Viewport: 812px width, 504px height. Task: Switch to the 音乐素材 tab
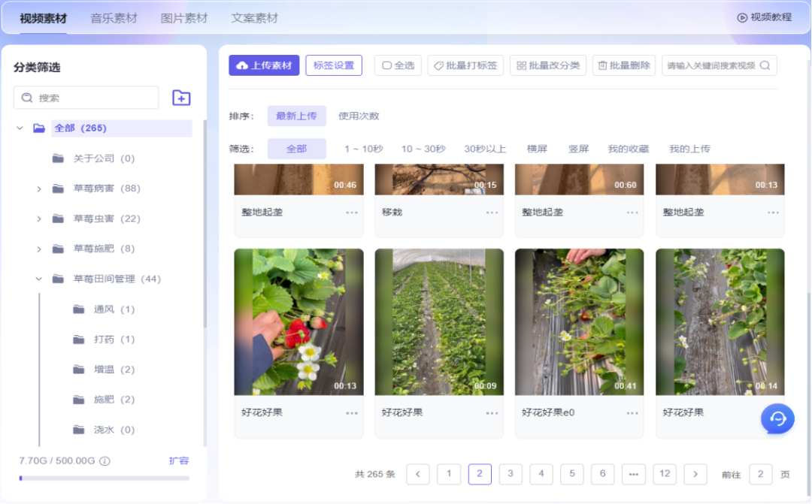[114, 17]
